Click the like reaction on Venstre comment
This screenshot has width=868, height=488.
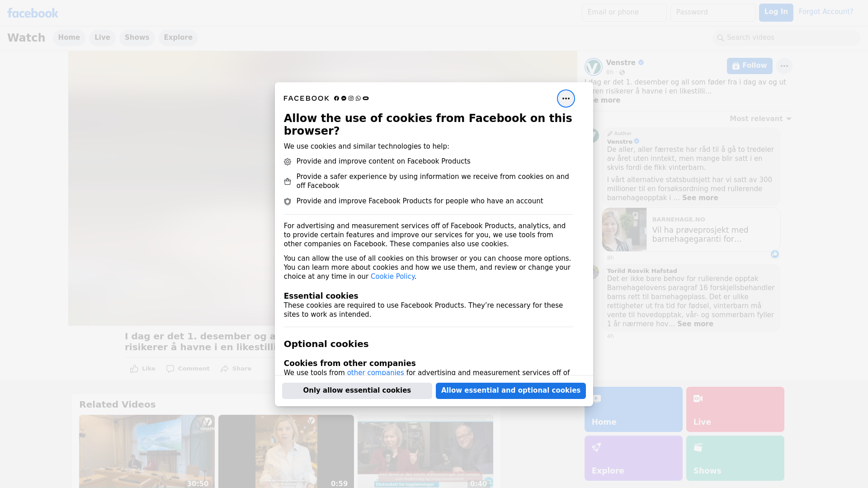click(x=775, y=254)
